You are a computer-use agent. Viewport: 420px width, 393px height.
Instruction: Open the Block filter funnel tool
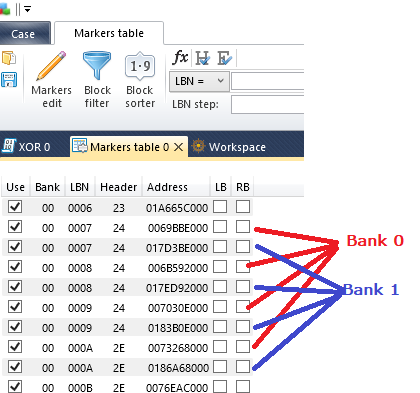click(x=97, y=80)
